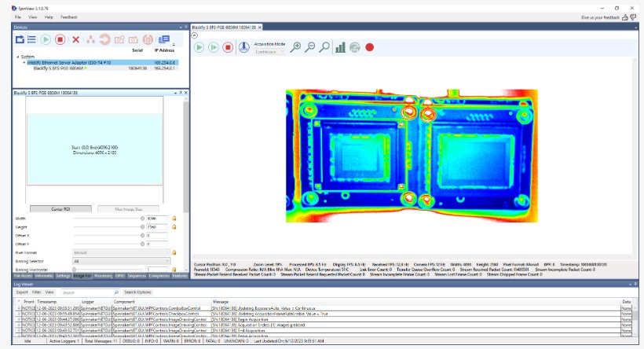644x349 pixels.
Task: Click zoom in magnifier in image toolbar
Action: coord(296,47)
